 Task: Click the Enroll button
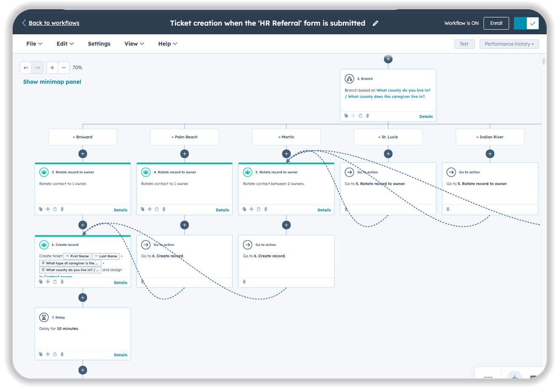(x=496, y=23)
